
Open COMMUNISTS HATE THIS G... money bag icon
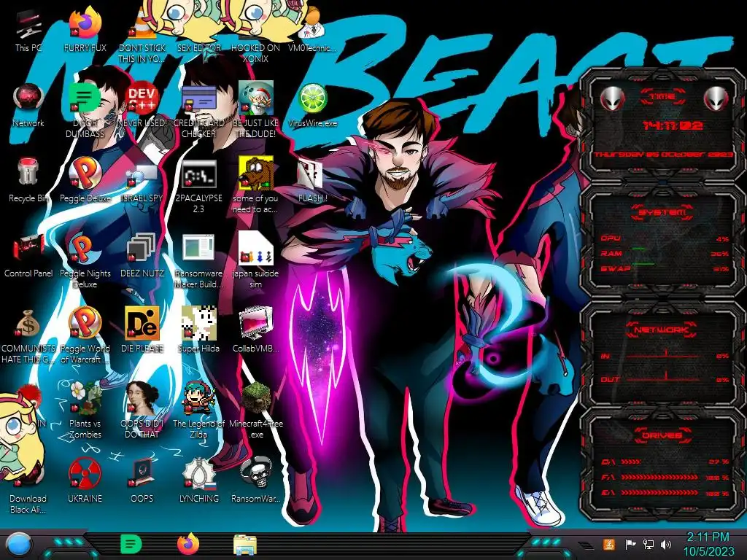click(x=28, y=336)
